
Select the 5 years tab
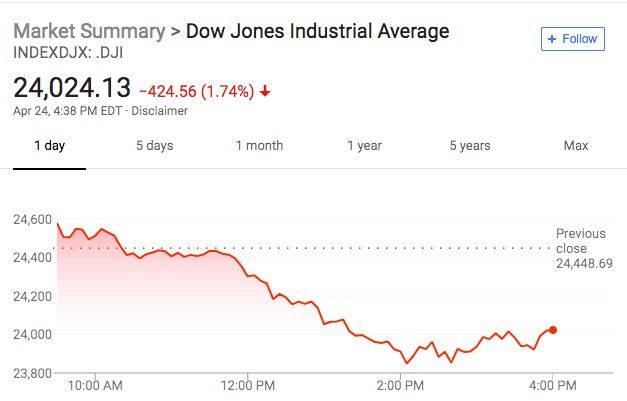(469, 146)
